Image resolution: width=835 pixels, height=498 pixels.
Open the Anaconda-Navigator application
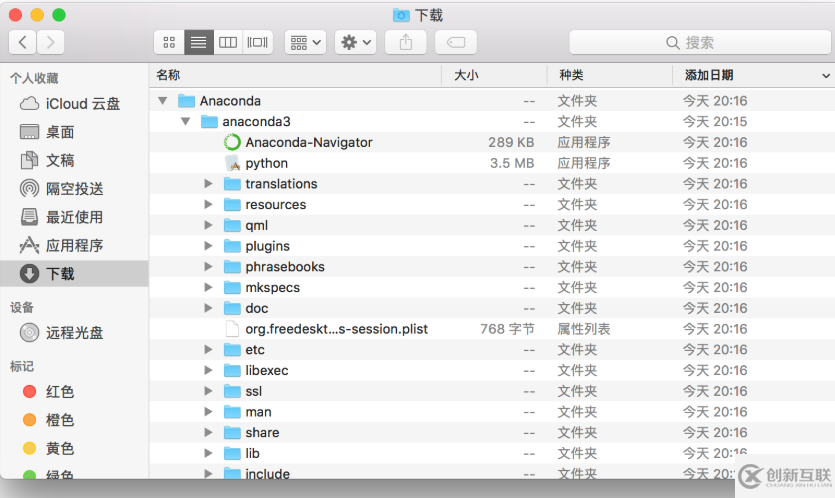[308, 142]
